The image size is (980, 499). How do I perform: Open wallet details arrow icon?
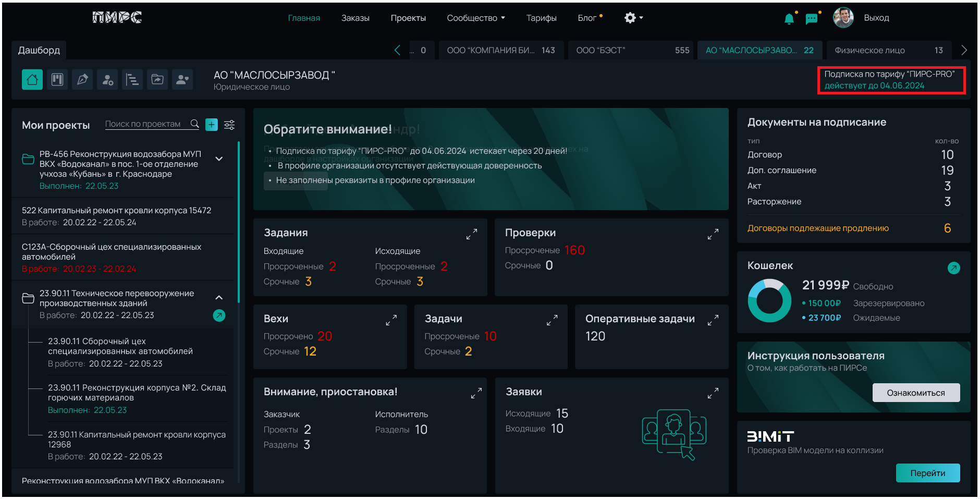click(x=953, y=268)
